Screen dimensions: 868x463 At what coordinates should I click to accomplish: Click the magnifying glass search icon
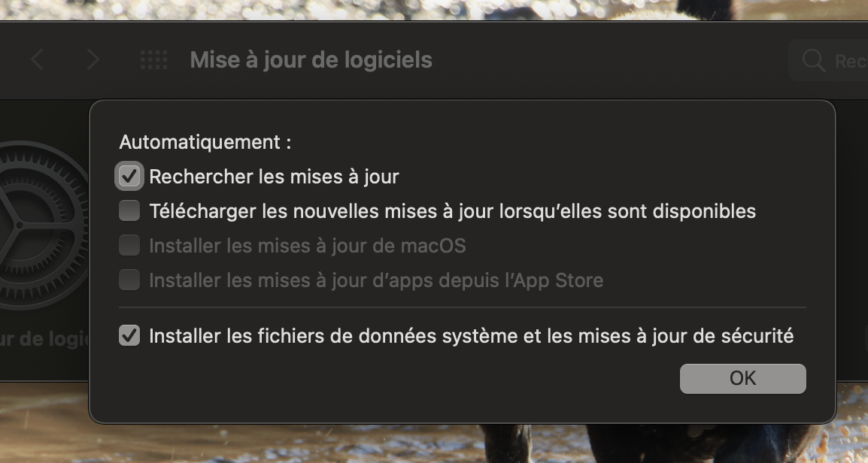813,61
